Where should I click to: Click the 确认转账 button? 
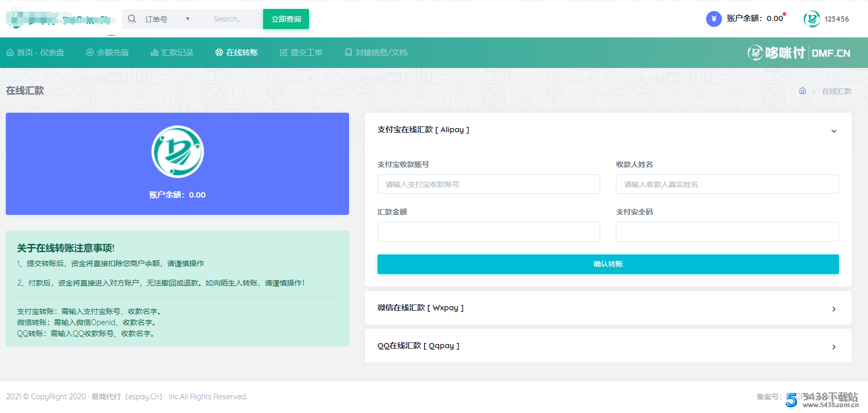(607, 264)
